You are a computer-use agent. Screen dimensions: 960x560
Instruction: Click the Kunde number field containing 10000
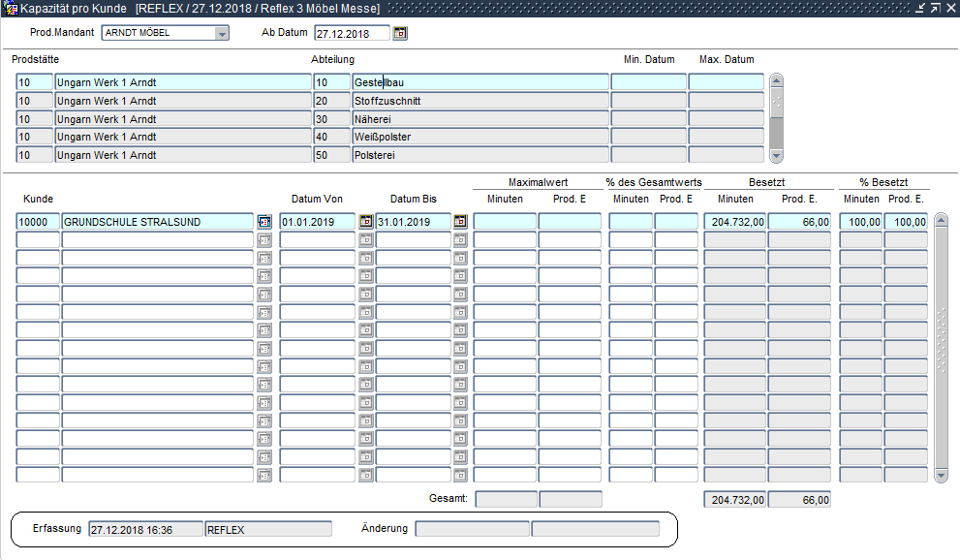[x=38, y=222]
